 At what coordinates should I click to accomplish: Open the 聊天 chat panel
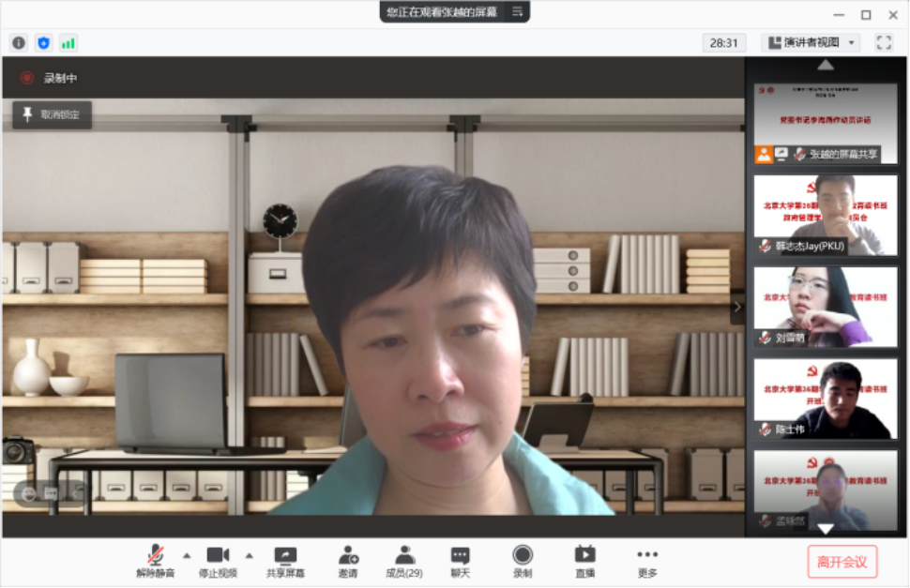coord(460,561)
